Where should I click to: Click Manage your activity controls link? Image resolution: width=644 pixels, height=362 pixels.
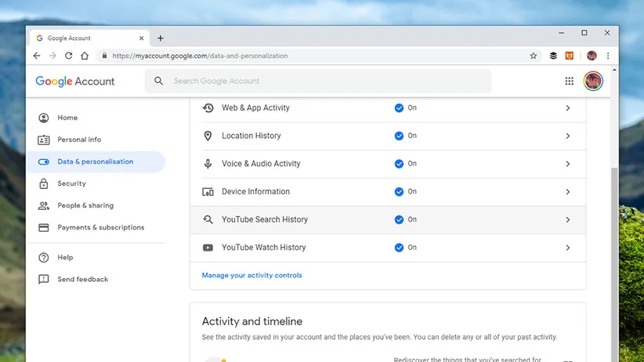pos(251,275)
